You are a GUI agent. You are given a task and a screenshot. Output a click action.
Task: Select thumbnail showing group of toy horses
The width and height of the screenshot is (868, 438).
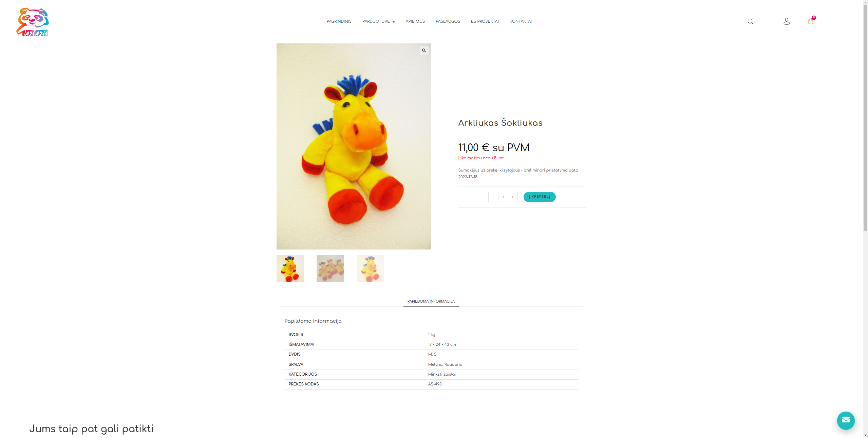330,268
